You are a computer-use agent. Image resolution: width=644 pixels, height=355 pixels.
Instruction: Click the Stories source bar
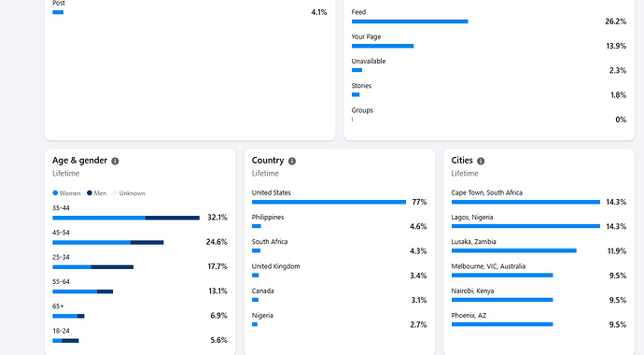(x=356, y=95)
